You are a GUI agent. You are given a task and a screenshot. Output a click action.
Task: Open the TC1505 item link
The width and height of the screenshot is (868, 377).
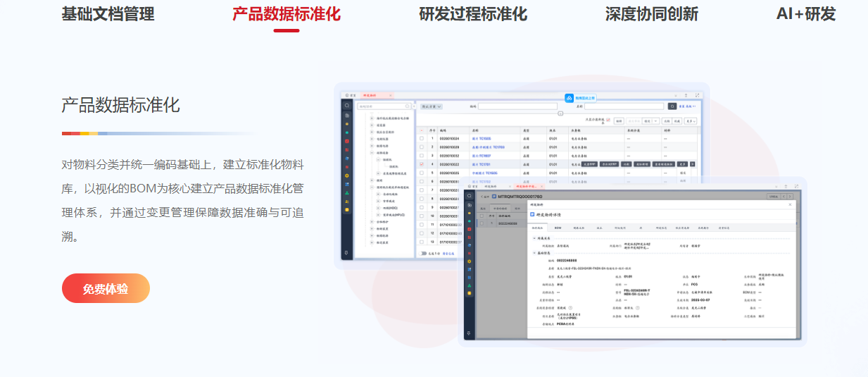482,139
